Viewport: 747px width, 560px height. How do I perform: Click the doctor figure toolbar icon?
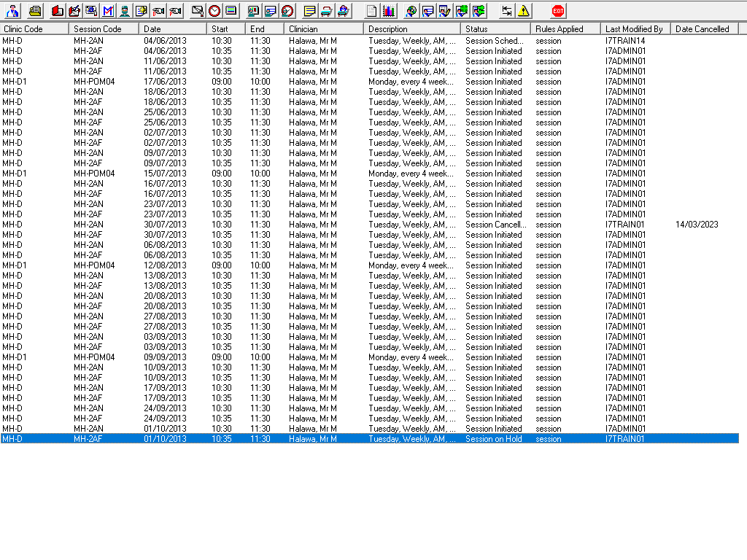[13, 10]
